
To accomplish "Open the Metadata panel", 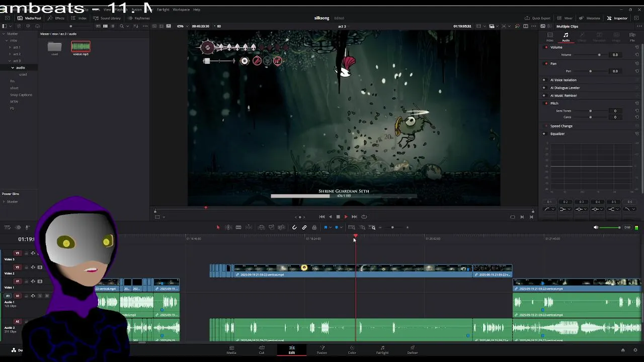I will [590, 18].
